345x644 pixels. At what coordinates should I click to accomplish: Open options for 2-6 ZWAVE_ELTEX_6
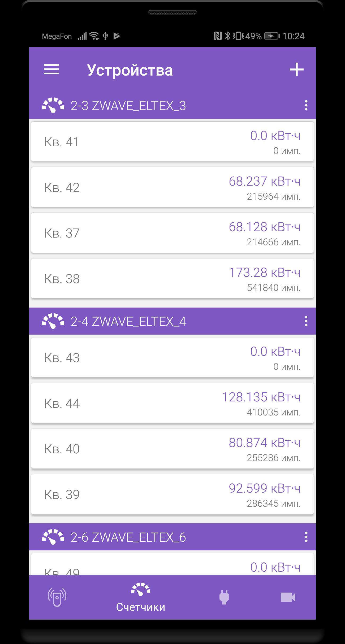(x=306, y=537)
